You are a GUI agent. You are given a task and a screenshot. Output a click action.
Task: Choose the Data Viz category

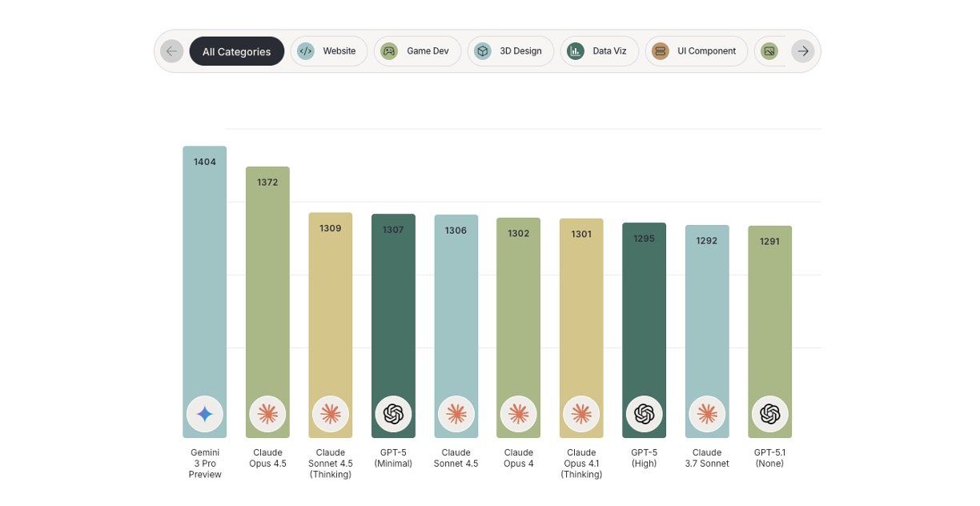click(600, 51)
